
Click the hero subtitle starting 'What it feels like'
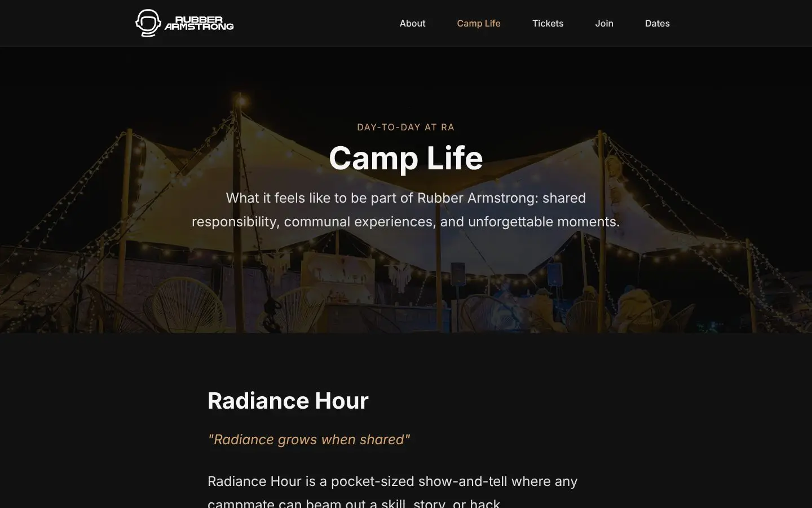pyautogui.click(x=406, y=210)
